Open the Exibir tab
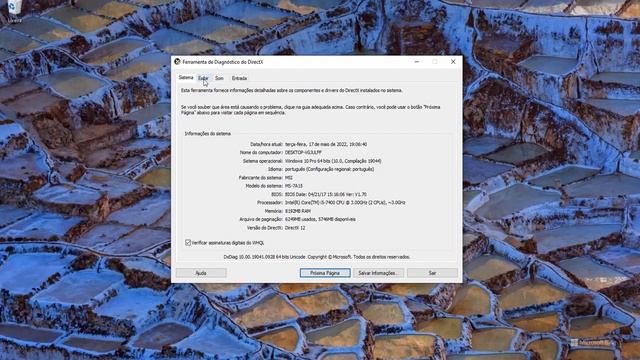Screen dimensions: 640x360 pos(203,78)
